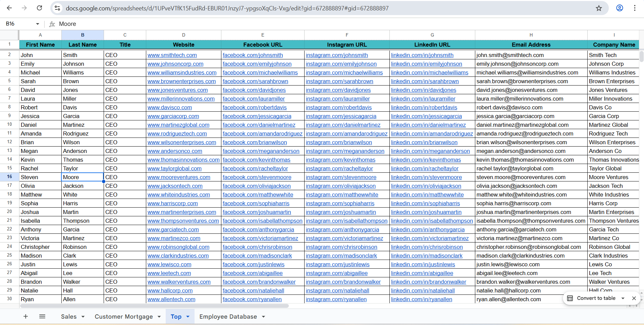Open www.smithtech.com website link
The width and height of the screenshot is (644, 325).
tap(172, 55)
